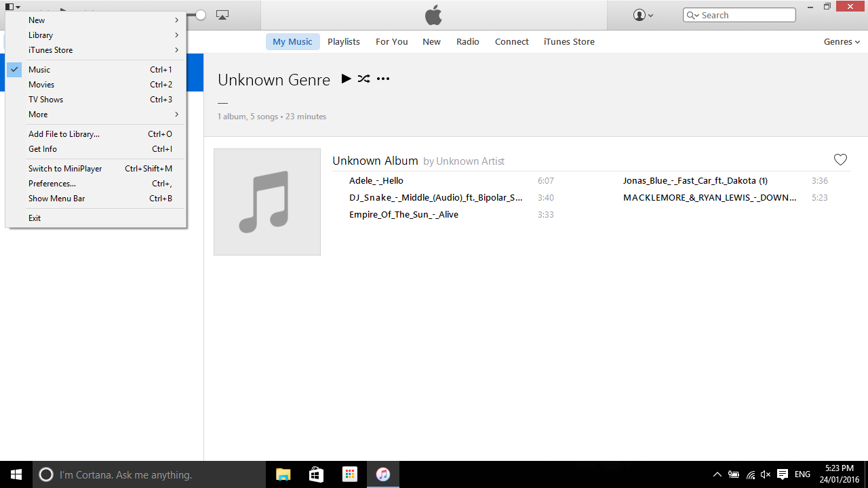Expand the More submenu
The height and width of the screenshot is (488, 868).
tap(96, 115)
